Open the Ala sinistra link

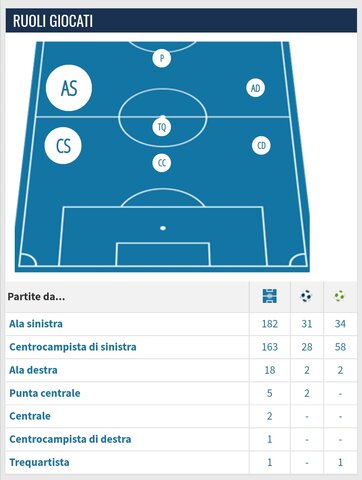(x=36, y=324)
